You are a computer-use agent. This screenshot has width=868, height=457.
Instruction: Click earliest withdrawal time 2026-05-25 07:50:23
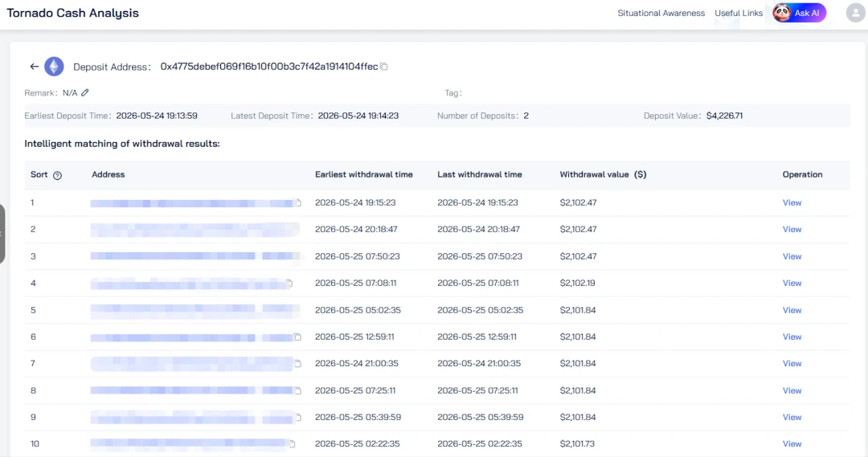tap(357, 256)
